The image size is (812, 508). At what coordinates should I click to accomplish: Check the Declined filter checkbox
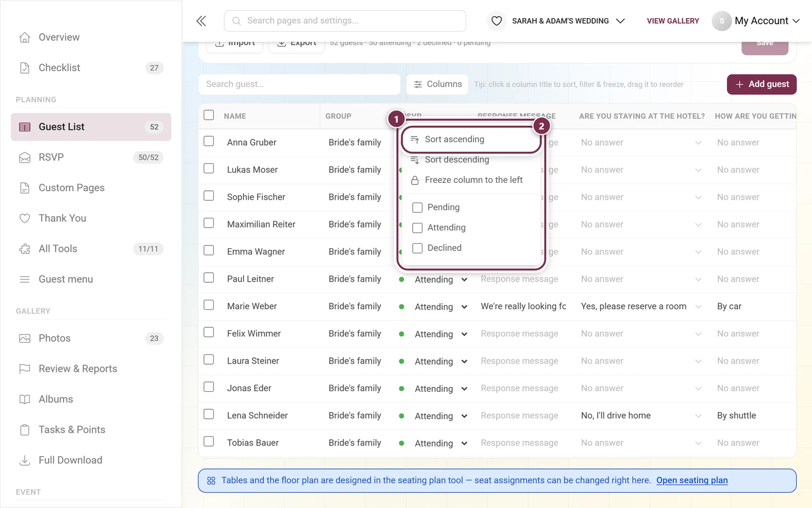click(417, 248)
